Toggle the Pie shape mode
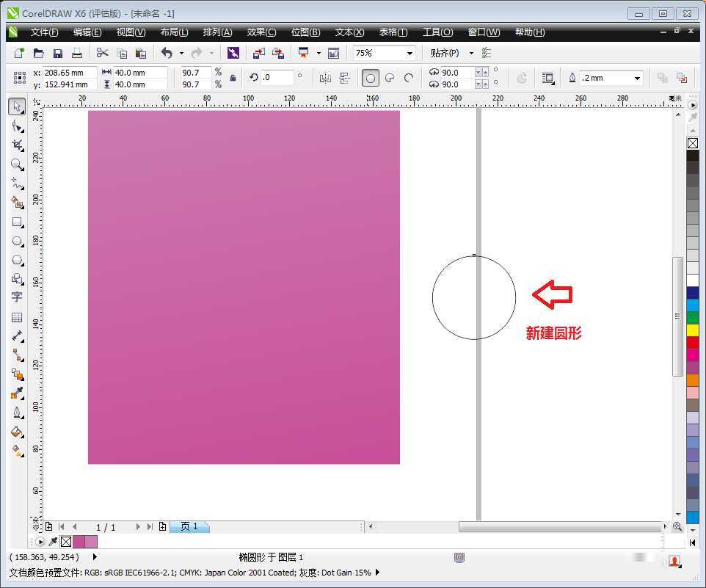The image size is (706, 588). point(388,78)
